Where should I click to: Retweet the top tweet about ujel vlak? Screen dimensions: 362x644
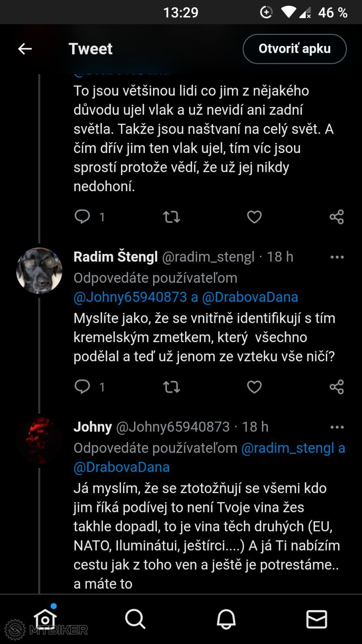pos(171,217)
